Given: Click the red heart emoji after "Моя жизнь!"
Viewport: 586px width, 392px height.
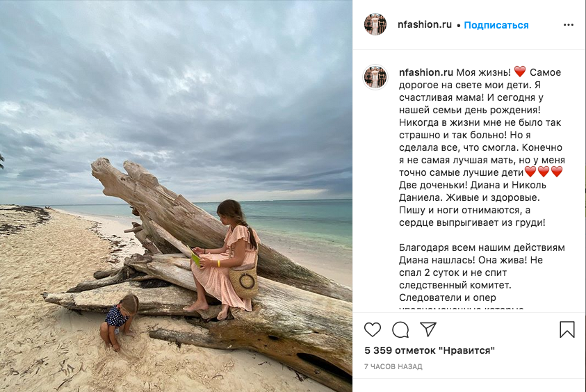Looking at the screenshot, I should (520, 72).
